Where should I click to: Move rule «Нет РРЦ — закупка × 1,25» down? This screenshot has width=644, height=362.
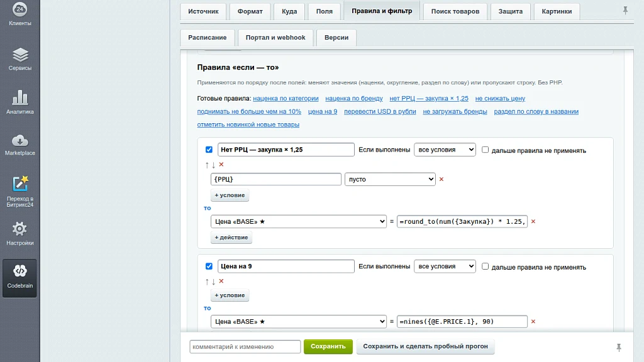[x=214, y=165]
